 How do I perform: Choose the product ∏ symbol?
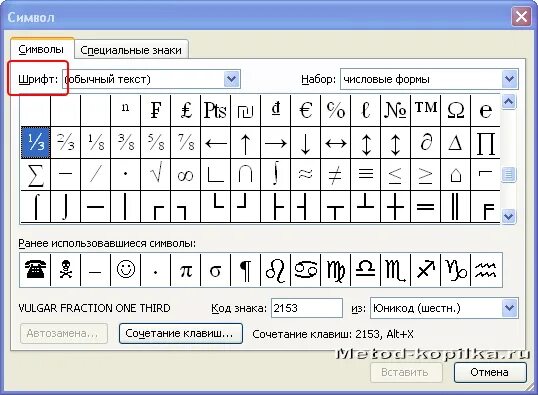(x=486, y=142)
